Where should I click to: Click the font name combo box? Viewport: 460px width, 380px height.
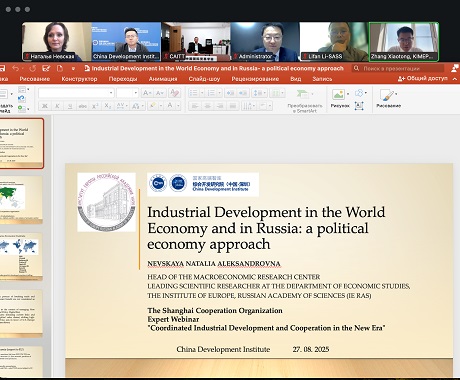pyautogui.click(x=76, y=93)
